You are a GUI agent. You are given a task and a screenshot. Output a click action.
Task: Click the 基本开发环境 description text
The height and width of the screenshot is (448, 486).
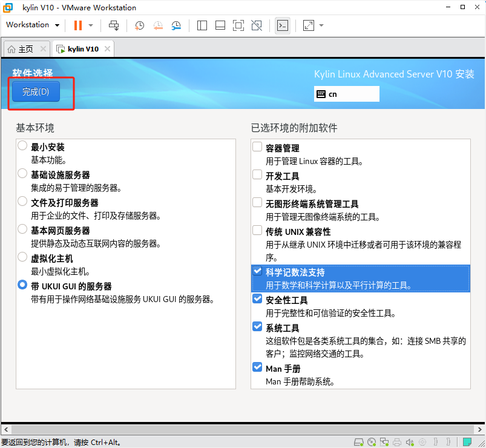pyautogui.click(x=291, y=189)
